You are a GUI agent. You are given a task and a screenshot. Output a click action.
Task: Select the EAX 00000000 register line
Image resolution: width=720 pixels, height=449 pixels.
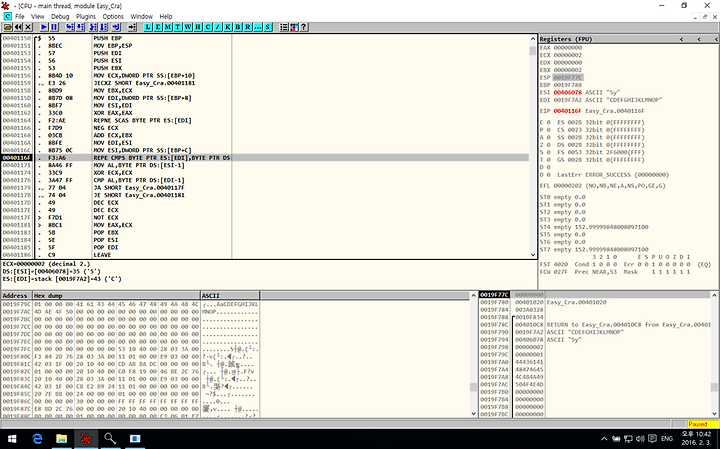click(561, 48)
